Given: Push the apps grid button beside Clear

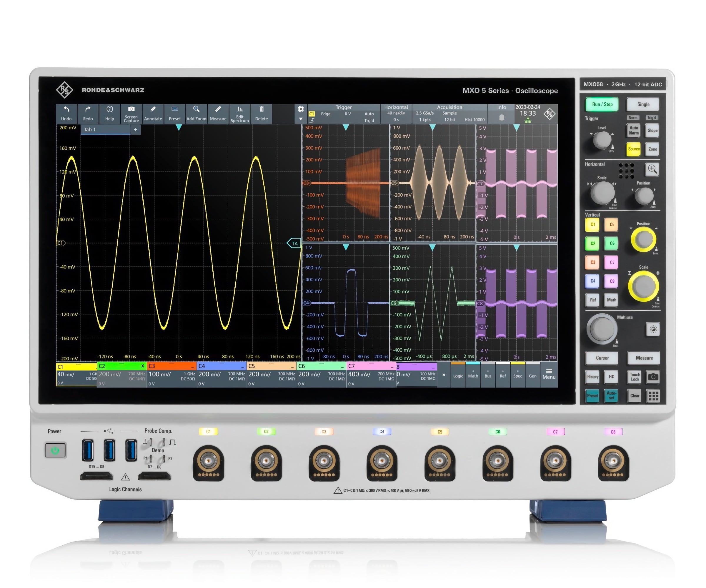Looking at the screenshot, I should coord(653,396).
